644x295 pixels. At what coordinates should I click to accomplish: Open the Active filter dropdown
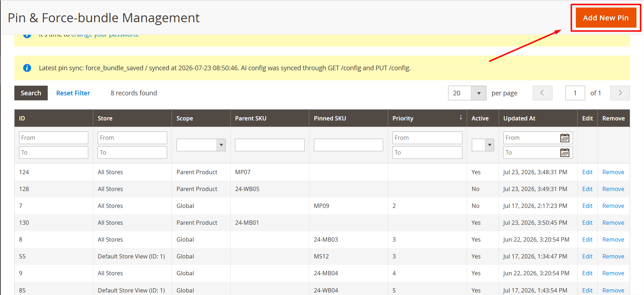pos(483,145)
